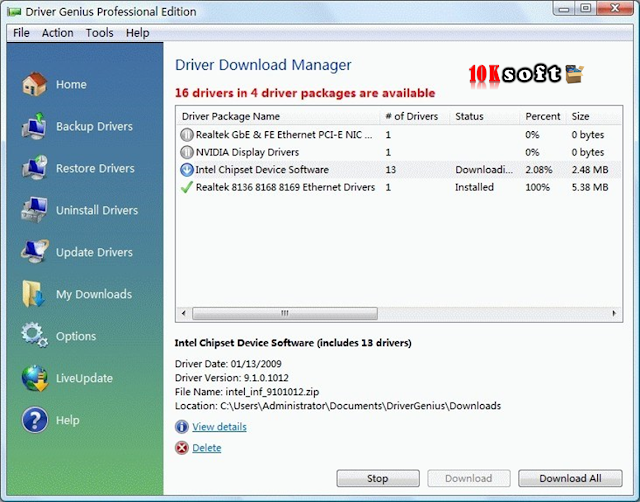Click the Location downloads path text
Screen dimensions: 640x502
pos(338,406)
